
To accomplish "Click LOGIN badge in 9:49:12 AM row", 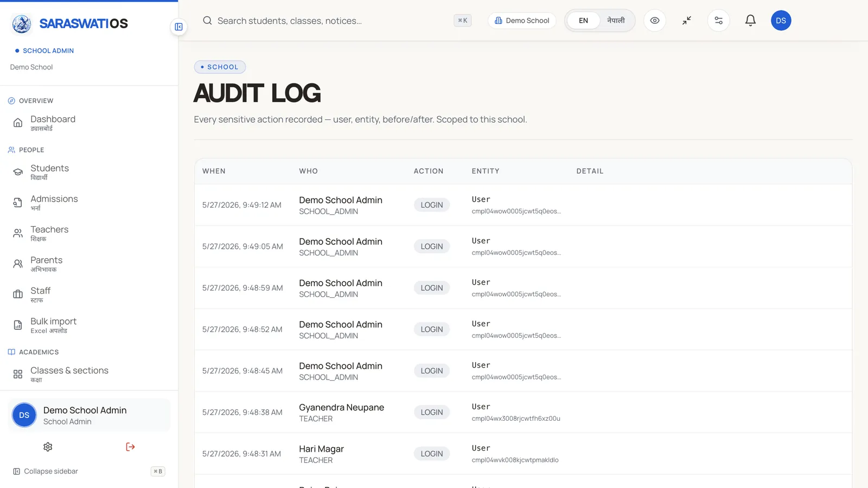I will [x=432, y=205].
